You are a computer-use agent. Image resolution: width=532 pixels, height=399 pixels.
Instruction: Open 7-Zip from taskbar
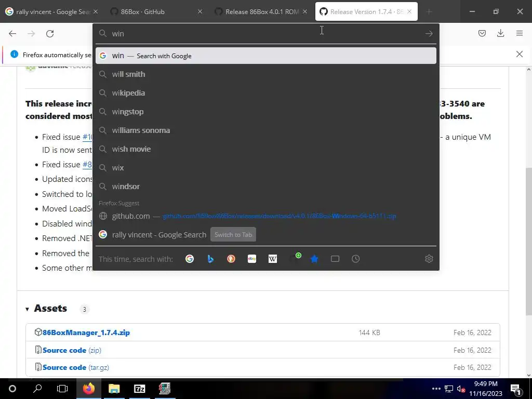(x=139, y=389)
